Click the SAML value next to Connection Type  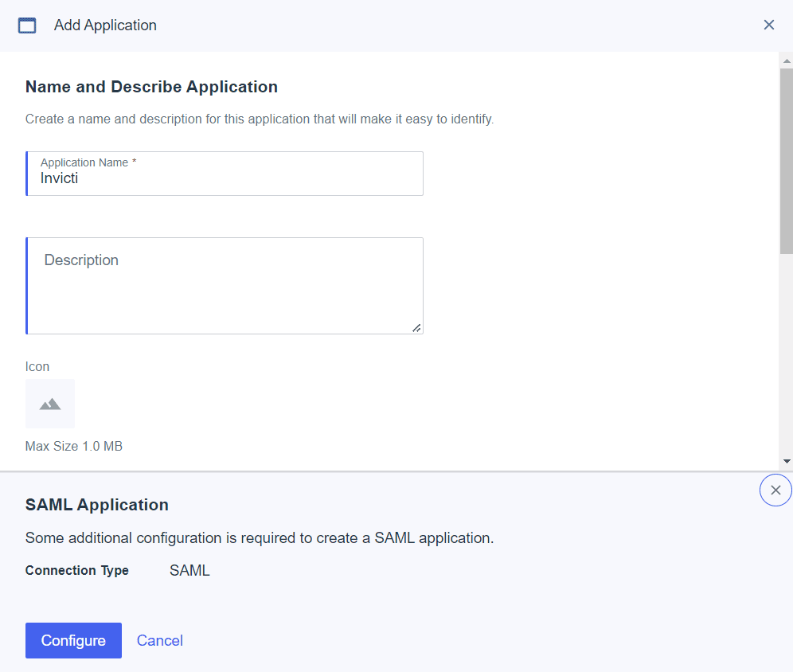pos(189,570)
